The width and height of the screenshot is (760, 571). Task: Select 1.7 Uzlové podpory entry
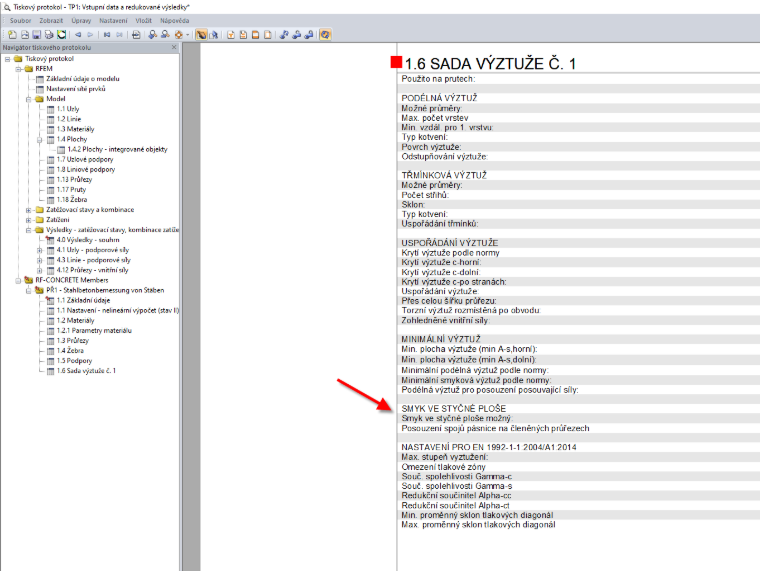click(x=85, y=159)
